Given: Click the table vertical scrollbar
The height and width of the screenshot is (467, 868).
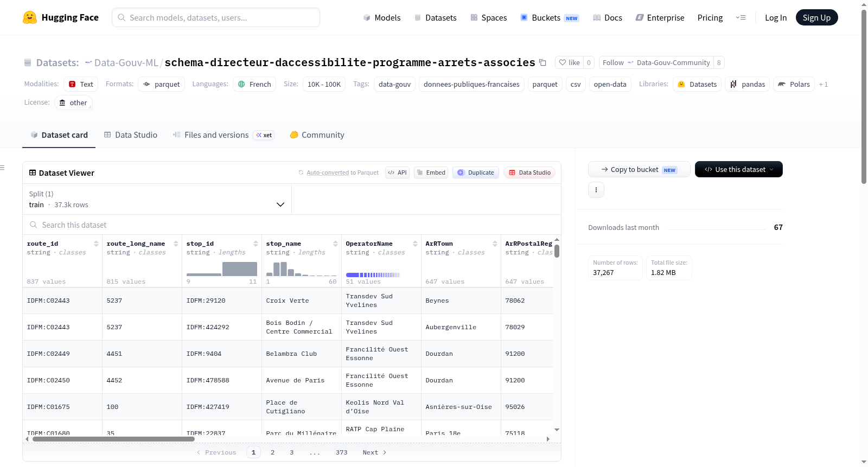Looking at the screenshot, I should click(x=557, y=251).
